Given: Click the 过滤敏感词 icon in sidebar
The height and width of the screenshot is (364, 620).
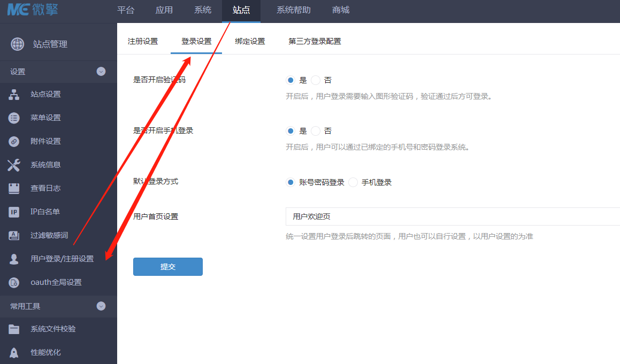Looking at the screenshot, I should [14, 236].
